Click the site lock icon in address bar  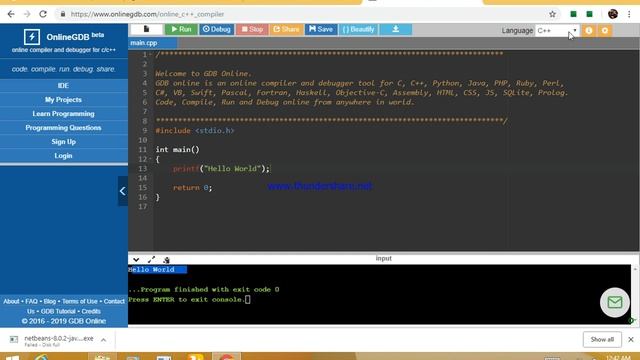(62, 14)
